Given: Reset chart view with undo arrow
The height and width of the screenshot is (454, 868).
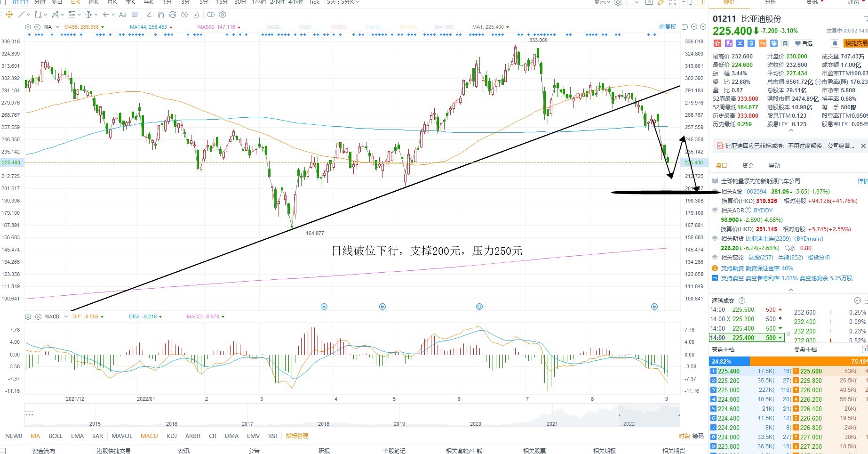Looking at the screenshot, I should (x=685, y=27).
